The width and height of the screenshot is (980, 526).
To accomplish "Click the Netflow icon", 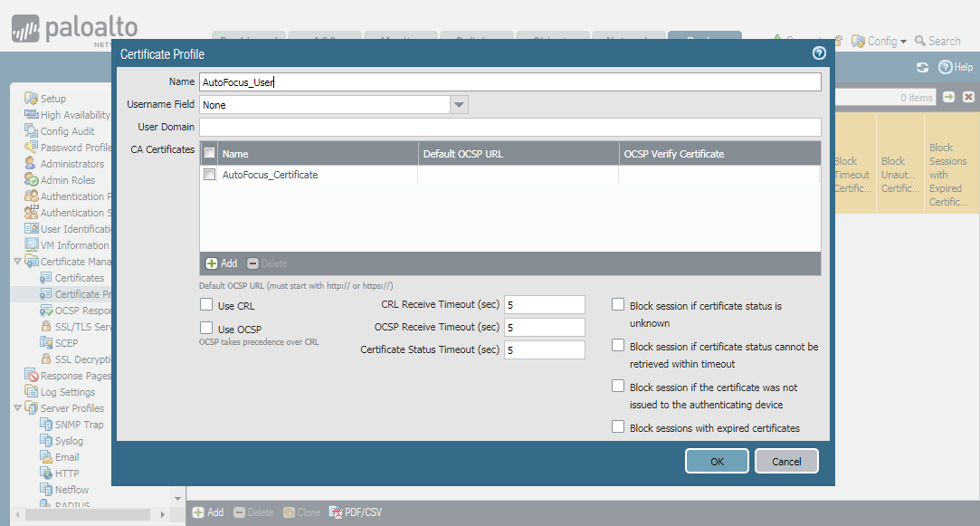I will tap(45, 489).
